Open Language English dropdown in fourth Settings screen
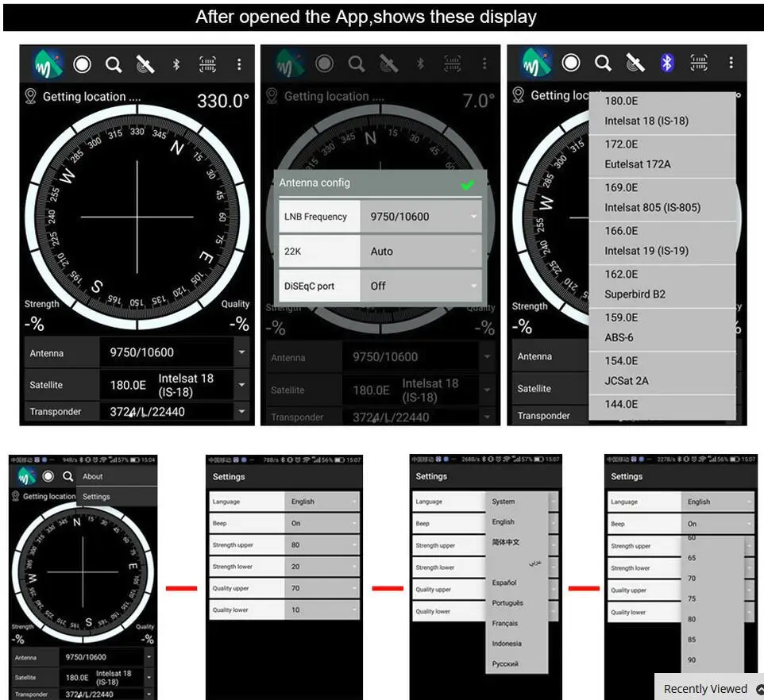 pyautogui.click(x=718, y=502)
